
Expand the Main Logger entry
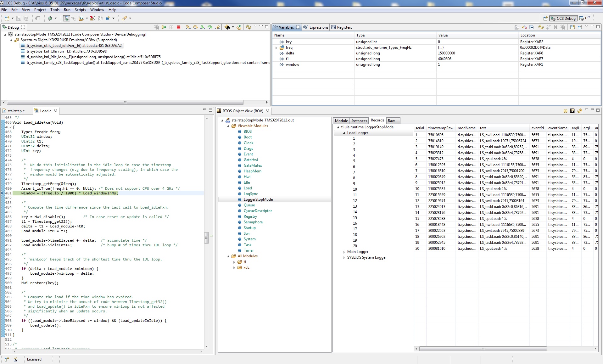(343, 252)
